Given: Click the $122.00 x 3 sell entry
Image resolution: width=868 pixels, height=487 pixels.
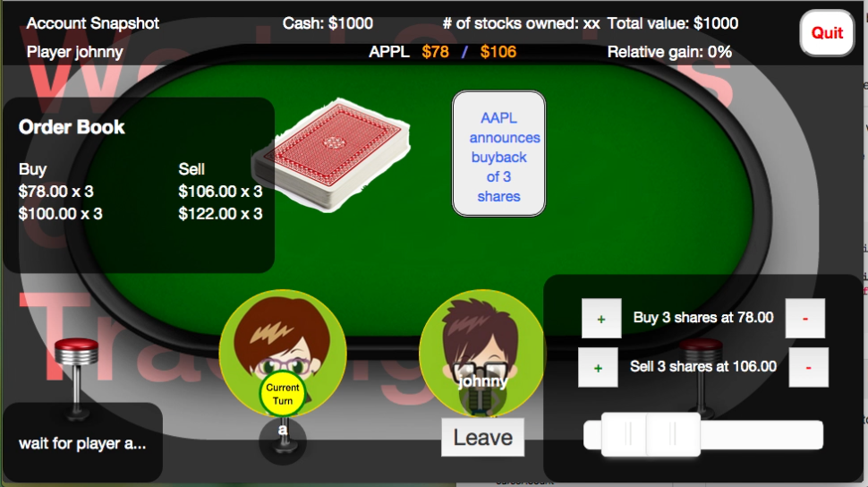Looking at the screenshot, I should tap(220, 214).
